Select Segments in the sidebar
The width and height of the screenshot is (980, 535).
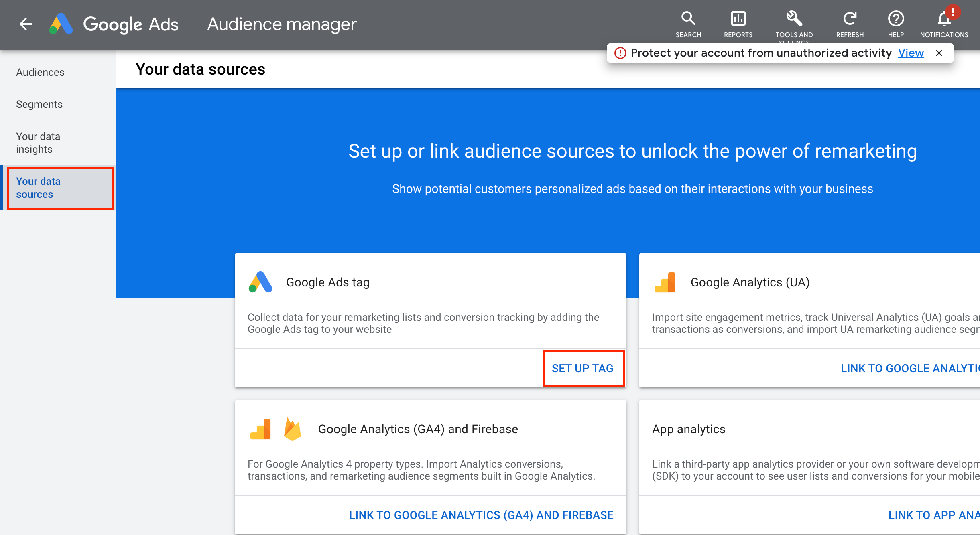point(39,104)
